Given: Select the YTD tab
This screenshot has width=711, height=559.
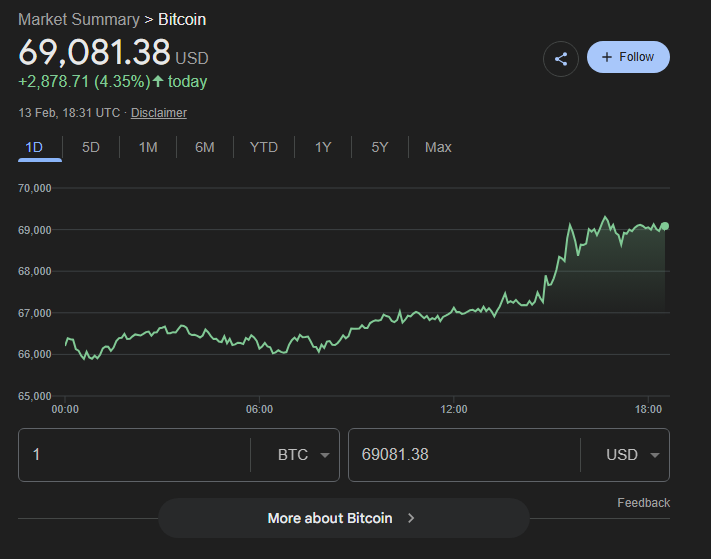Looking at the screenshot, I should pos(264,147).
